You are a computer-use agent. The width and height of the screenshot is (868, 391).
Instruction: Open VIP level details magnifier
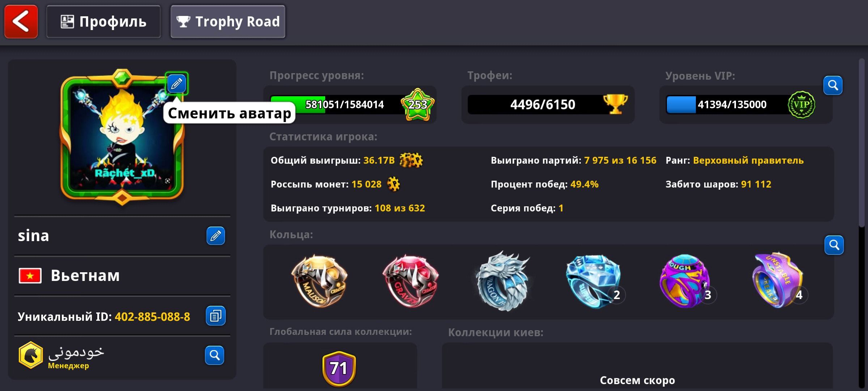point(833,85)
